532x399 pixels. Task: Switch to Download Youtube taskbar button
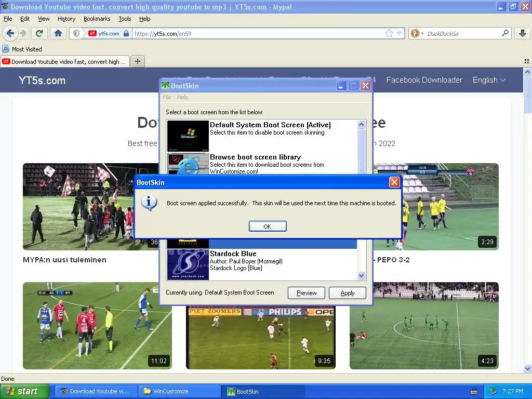96,391
